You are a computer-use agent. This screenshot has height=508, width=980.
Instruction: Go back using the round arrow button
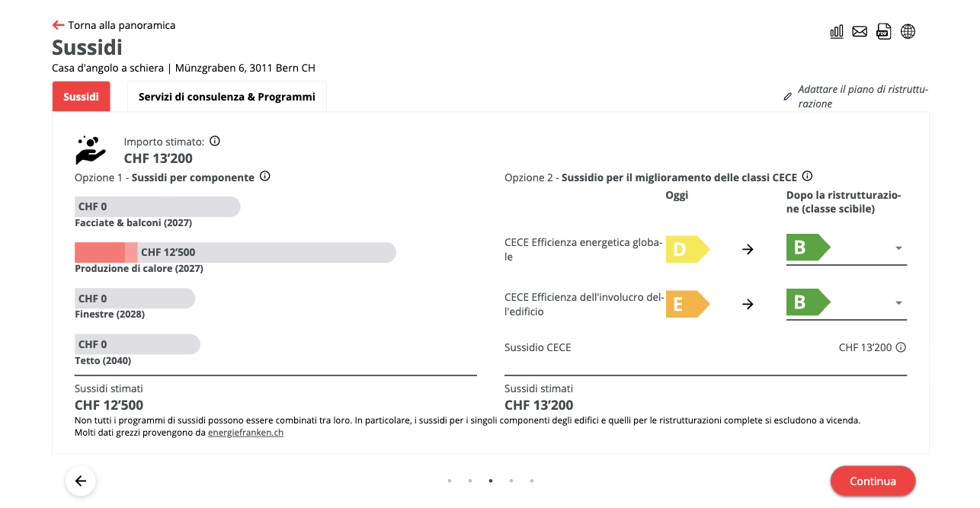(x=81, y=481)
